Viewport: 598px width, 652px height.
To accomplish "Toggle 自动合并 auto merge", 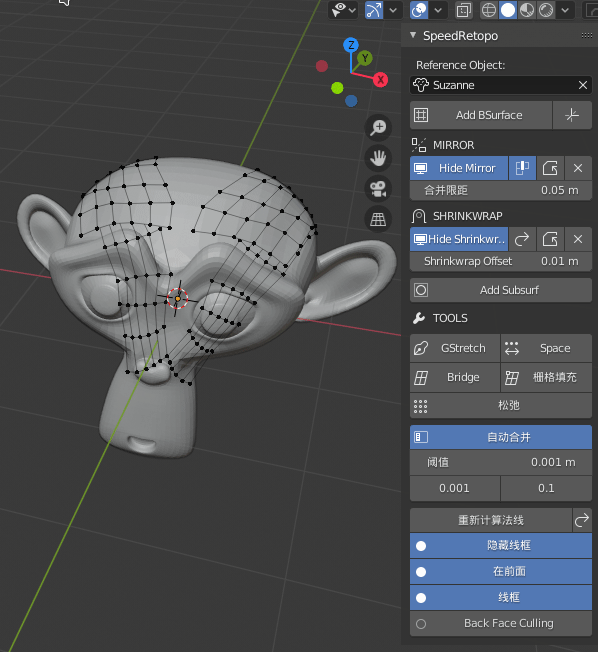I will [501, 437].
